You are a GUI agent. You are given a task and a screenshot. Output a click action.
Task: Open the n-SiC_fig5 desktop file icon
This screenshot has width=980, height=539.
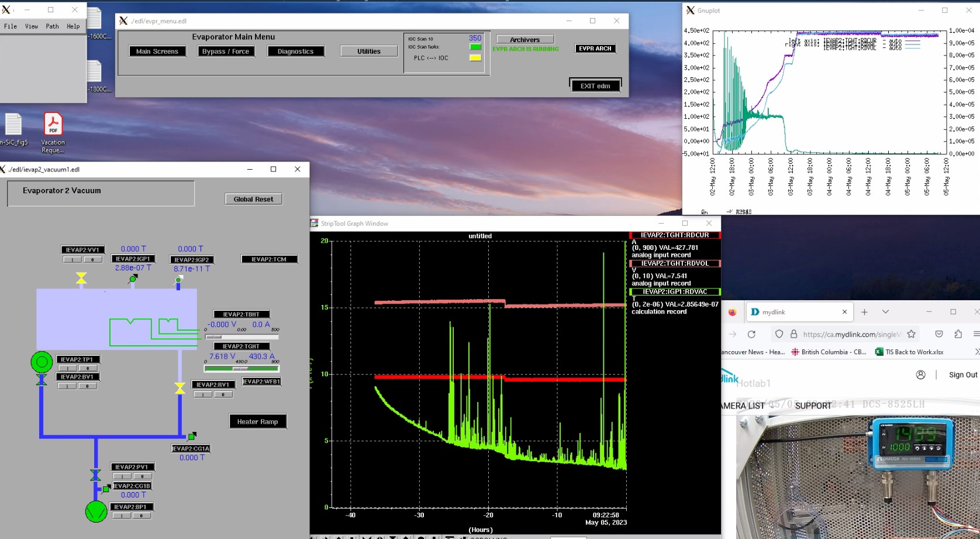click(x=13, y=129)
